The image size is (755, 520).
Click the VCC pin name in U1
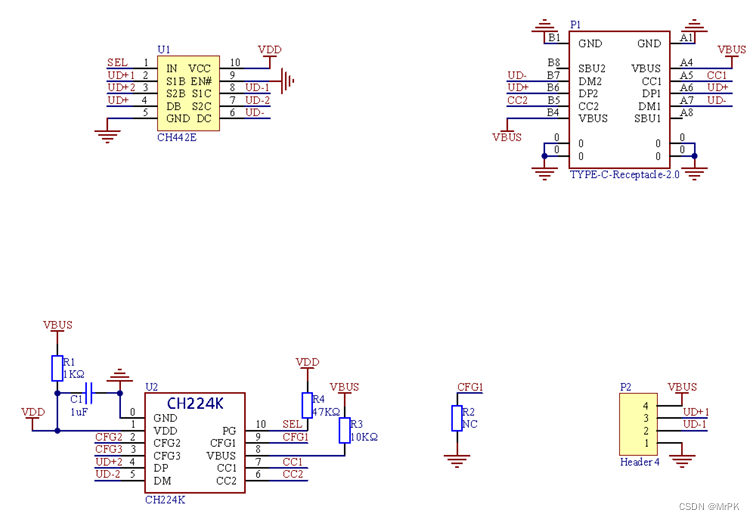pyautogui.click(x=199, y=68)
